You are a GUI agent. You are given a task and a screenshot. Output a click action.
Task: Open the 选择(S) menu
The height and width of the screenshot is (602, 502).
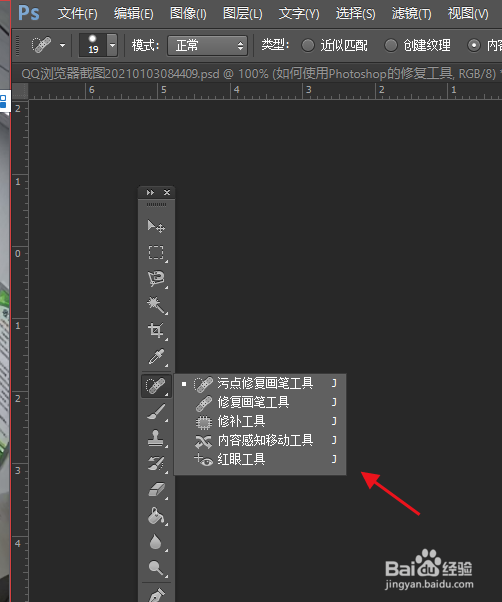355,14
